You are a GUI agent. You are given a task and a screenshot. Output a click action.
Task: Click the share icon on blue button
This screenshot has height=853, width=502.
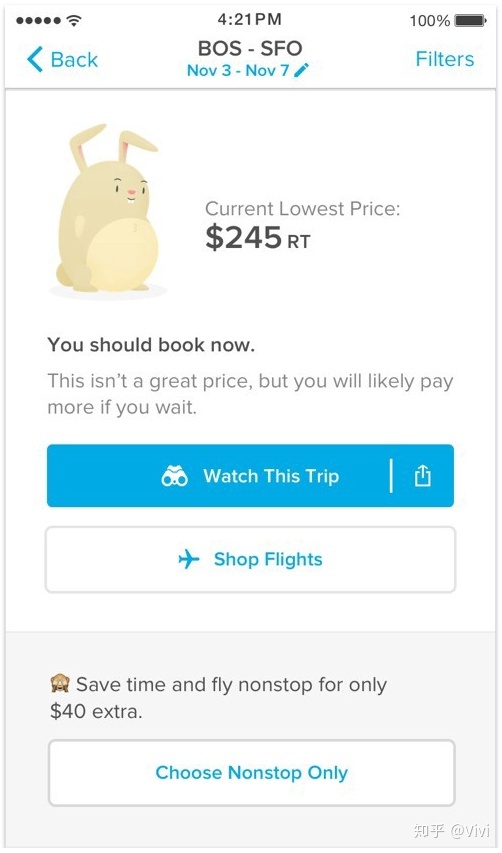(x=423, y=476)
